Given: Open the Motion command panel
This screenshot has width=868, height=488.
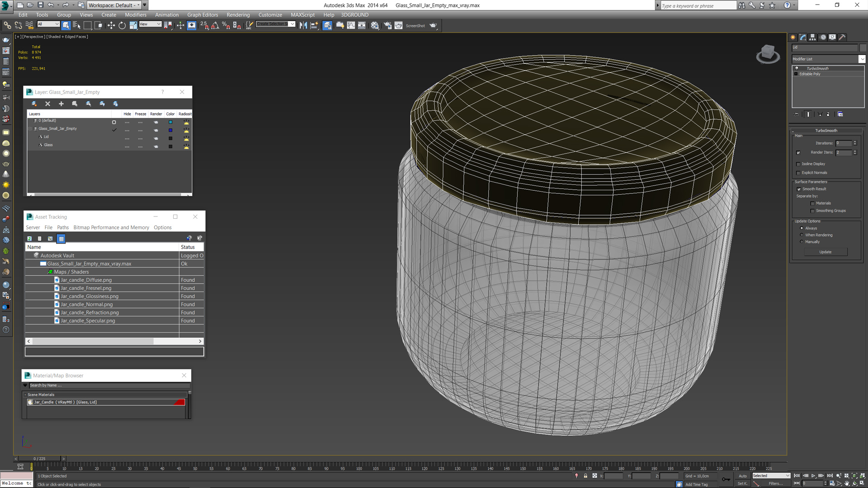Looking at the screenshot, I should pyautogui.click(x=823, y=38).
